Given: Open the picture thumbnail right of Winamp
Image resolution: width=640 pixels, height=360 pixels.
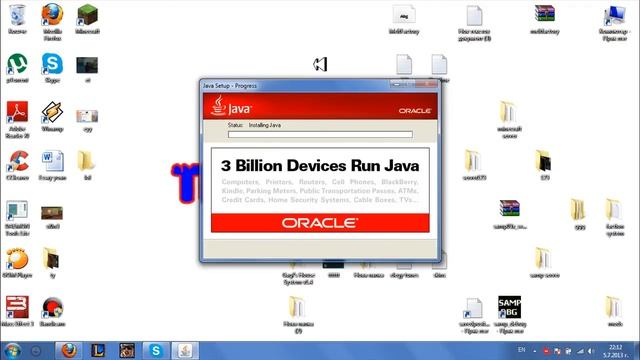Looking at the screenshot, I should [87, 116].
